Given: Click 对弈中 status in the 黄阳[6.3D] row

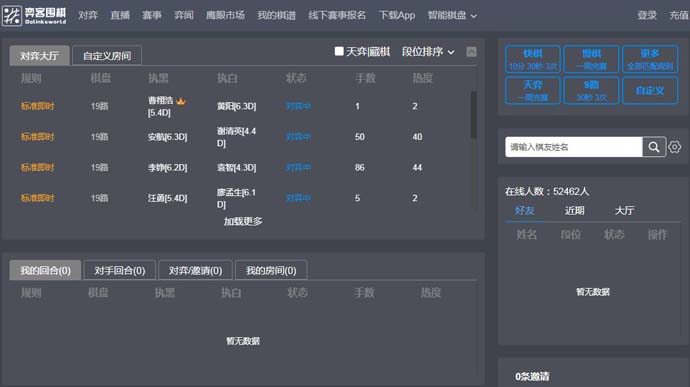Looking at the screenshot, I should click(298, 106).
